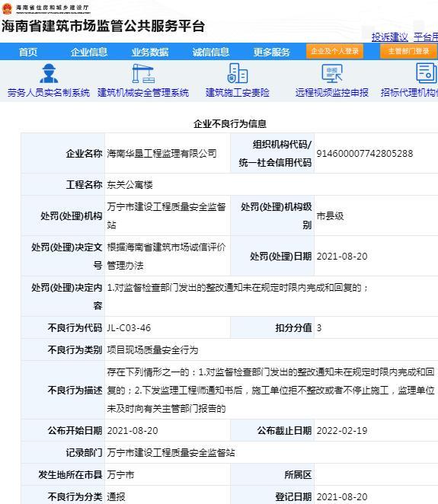This screenshot has width=438, height=504.
Task: Open the 更多服务 menu
Action: [272, 52]
